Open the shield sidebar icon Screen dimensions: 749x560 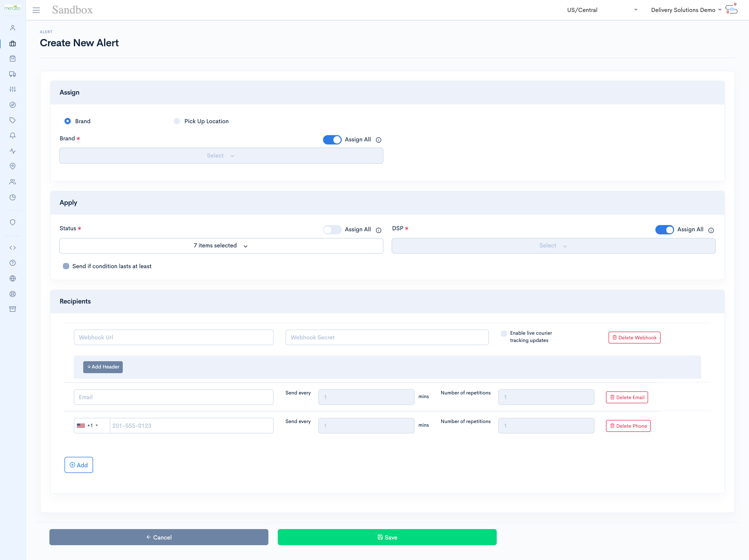[x=12, y=222]
